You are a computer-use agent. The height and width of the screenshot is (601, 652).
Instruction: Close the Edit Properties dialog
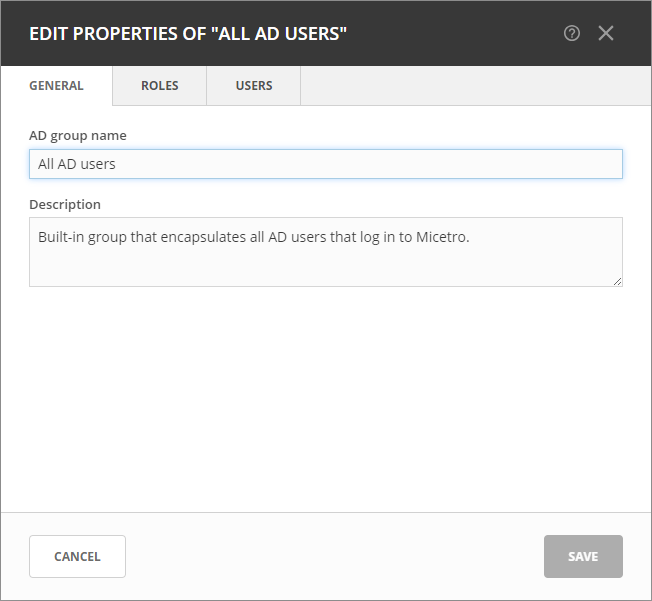[606, 33]
